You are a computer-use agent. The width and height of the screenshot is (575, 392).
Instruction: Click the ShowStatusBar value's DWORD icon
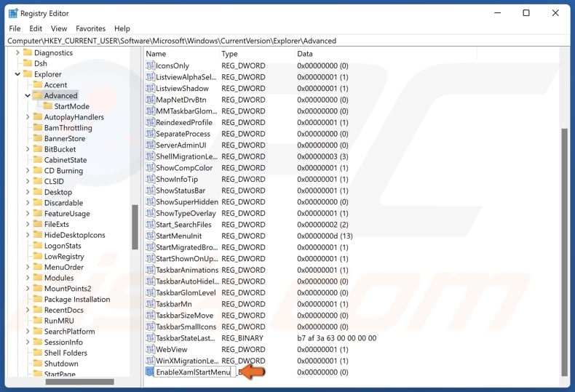click(150, 191)
